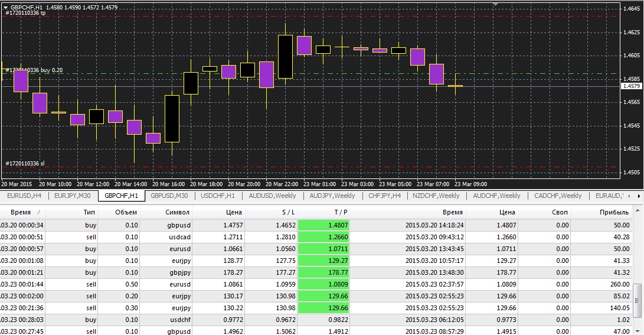Click the scrollbar up arrow in the trade table
Image resolution: width=644 pixels, height=335 pixels.
pyautogui.click(x=638, y=211)
